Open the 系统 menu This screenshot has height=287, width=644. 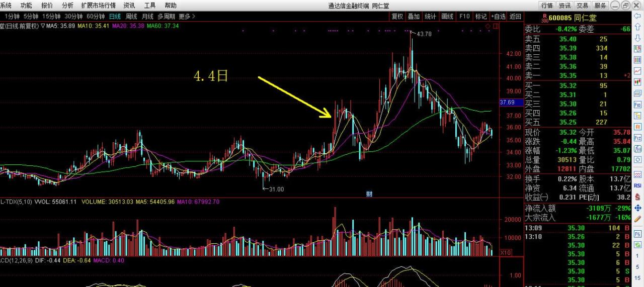(x=6, y=6)
